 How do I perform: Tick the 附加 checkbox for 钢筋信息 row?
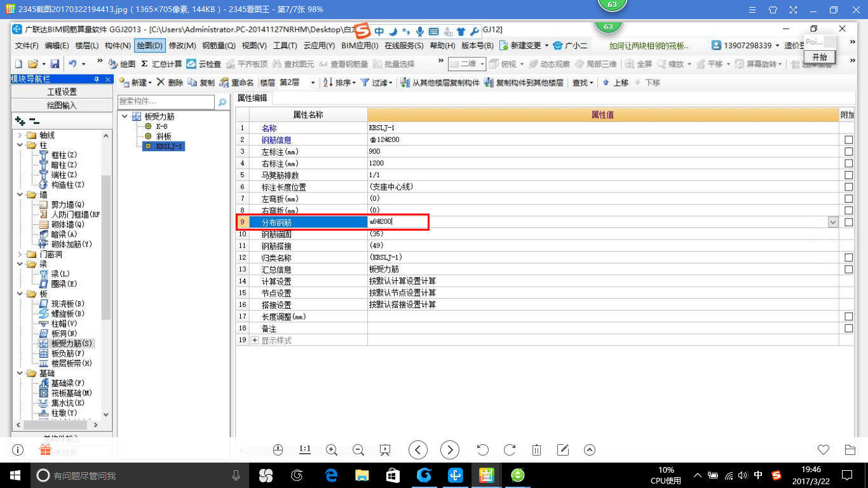click(848, 140)
